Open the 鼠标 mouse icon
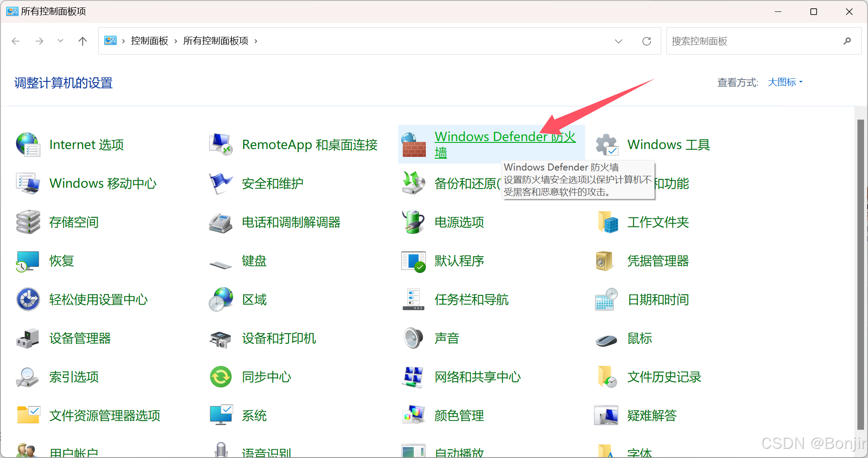 (x=607, y=340)
